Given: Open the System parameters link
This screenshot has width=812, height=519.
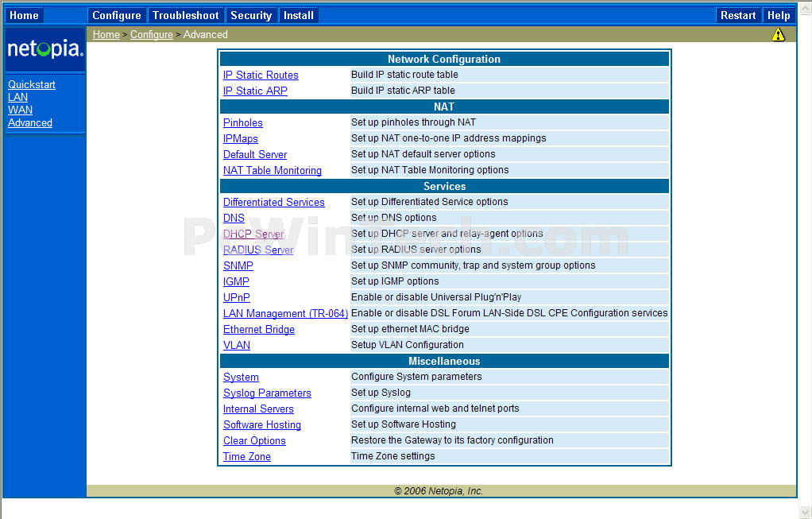Looking at the screenshot, I should [241, 378].
